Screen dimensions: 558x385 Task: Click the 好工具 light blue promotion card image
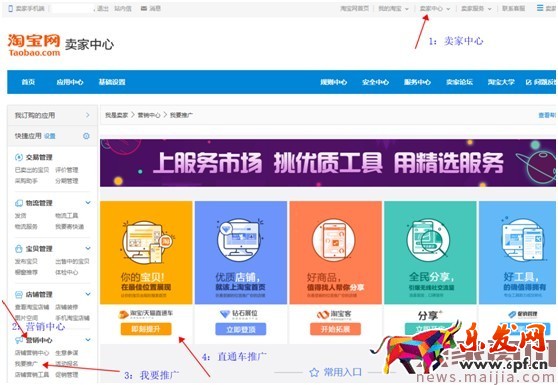(x=517, y=252)
